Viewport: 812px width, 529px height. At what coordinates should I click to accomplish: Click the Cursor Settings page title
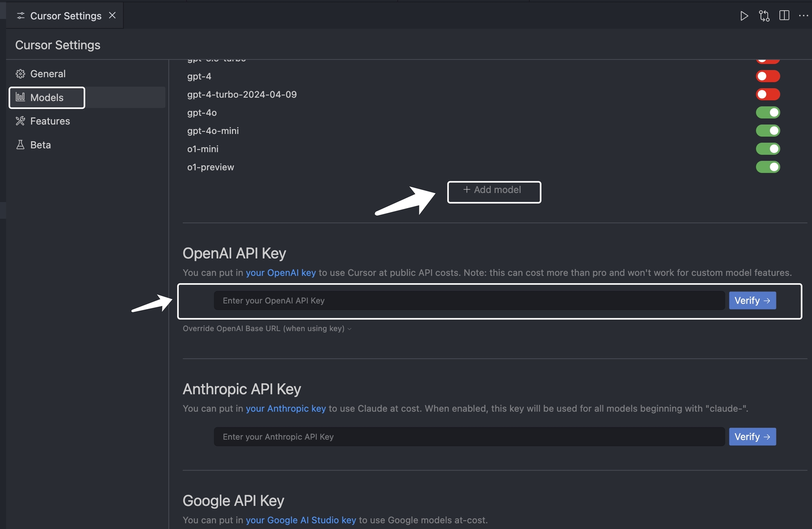tap(58, 45)
